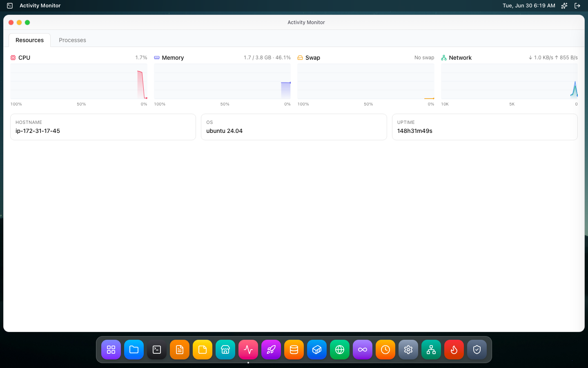Screen dimensions: 588x368
Task: Open the orange clock dock icon
Action: [x=385, y=350]
